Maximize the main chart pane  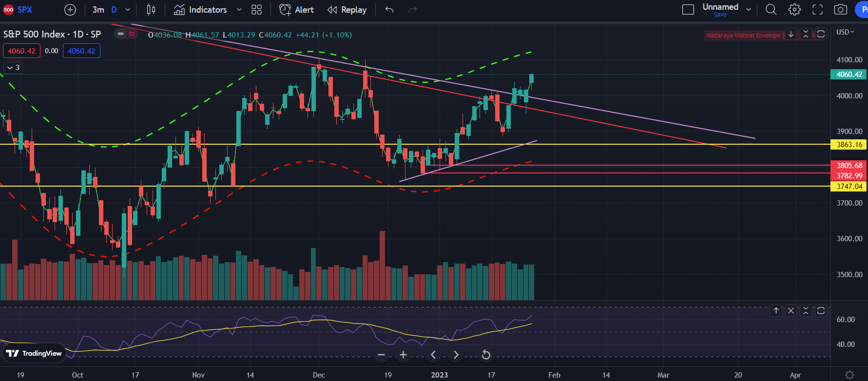821,34
